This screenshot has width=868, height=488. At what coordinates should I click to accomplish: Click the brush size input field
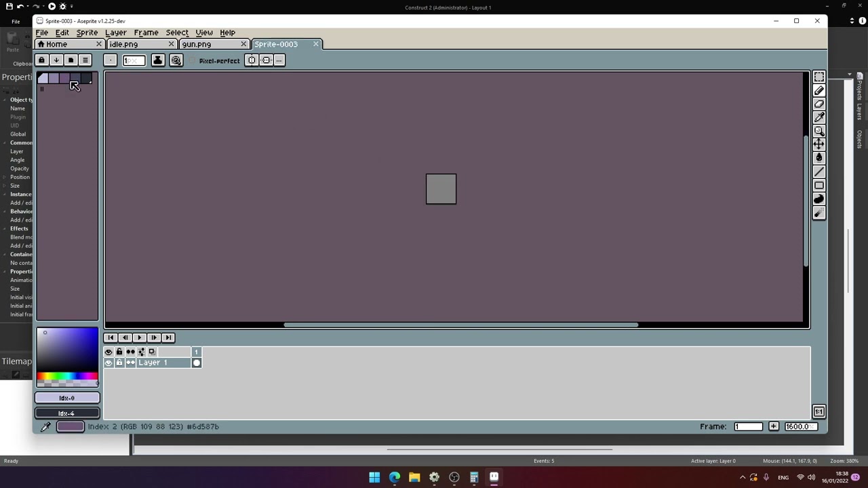tap(134, 60)
